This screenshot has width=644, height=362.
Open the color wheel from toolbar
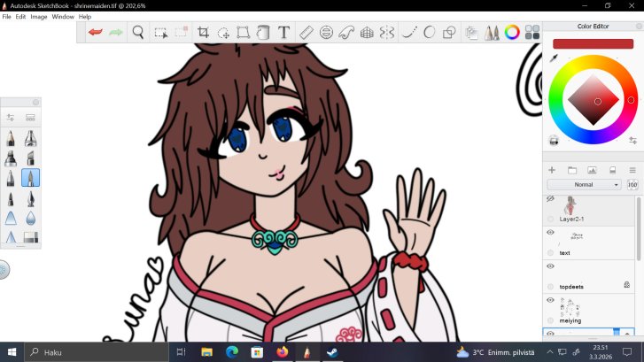(512, 33)
